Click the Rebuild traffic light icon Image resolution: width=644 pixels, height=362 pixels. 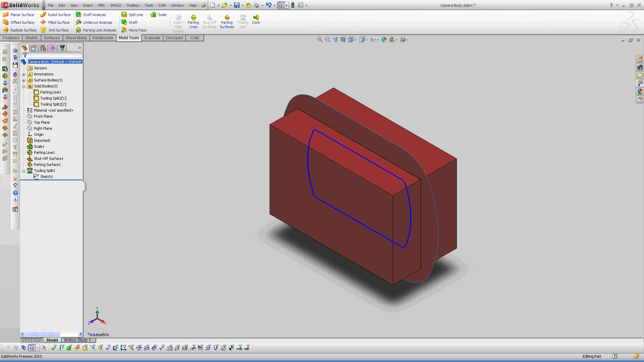pos(293,5)
